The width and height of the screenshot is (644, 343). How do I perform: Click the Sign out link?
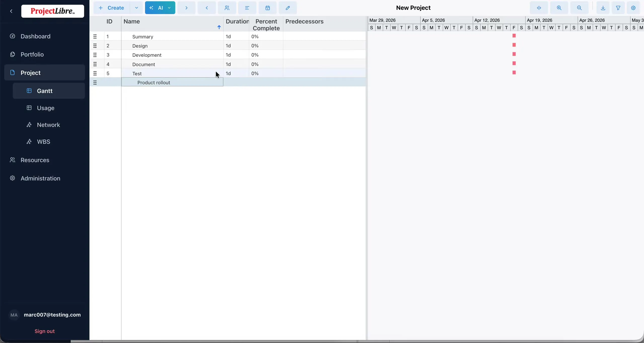45,331
